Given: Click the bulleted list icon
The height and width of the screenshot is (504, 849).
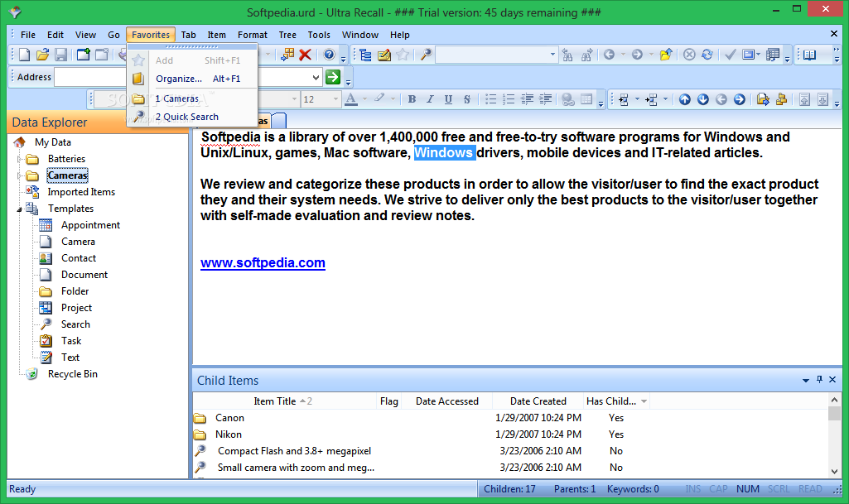Looking at the screenshot, I should [x=490, y=99].
